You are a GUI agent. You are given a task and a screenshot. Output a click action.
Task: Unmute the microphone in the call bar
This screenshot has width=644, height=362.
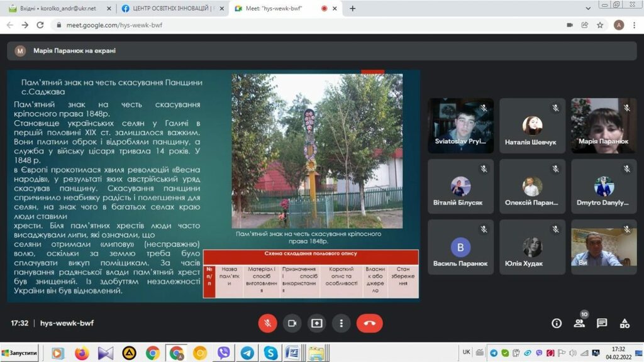coord(267,323)
